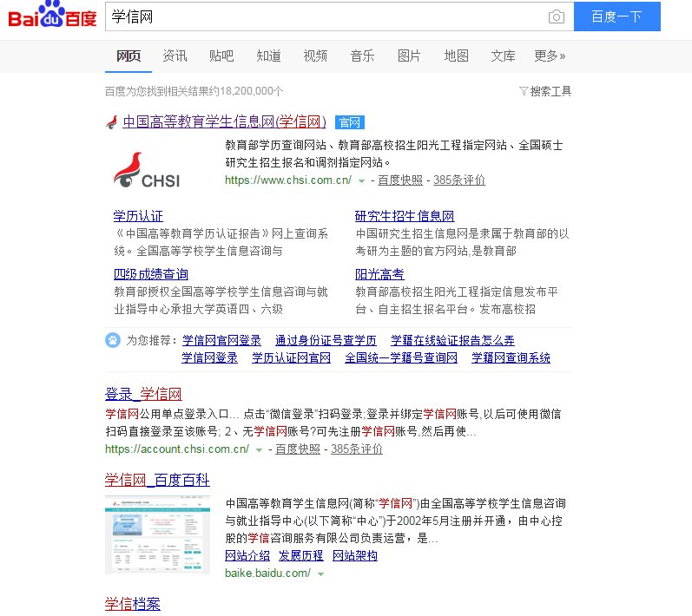The image size is (692, 616).
Task: Click suggestion 通过身份证号查学历
Action: click(x=326, y=340)
